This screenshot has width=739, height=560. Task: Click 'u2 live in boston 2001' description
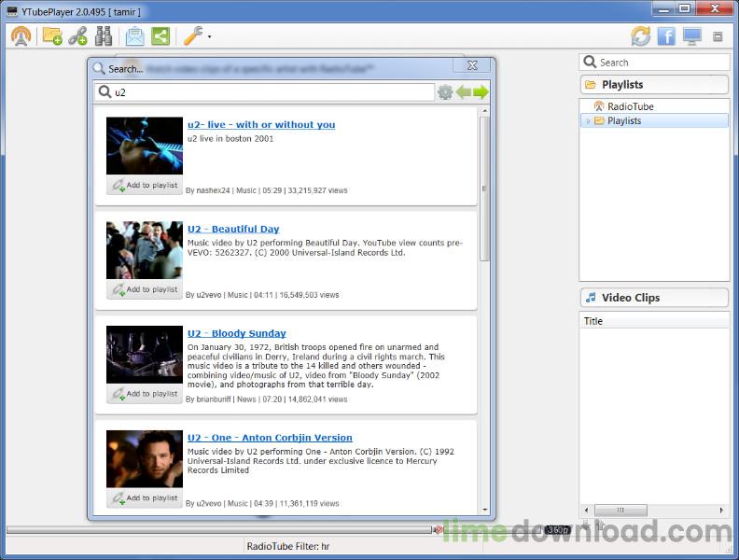tap(230, 138)
